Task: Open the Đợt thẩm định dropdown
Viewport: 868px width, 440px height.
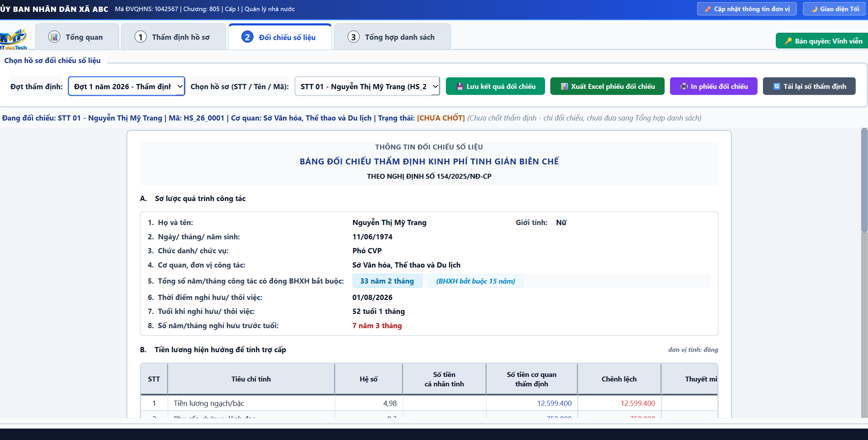Action: click(126, 86)
